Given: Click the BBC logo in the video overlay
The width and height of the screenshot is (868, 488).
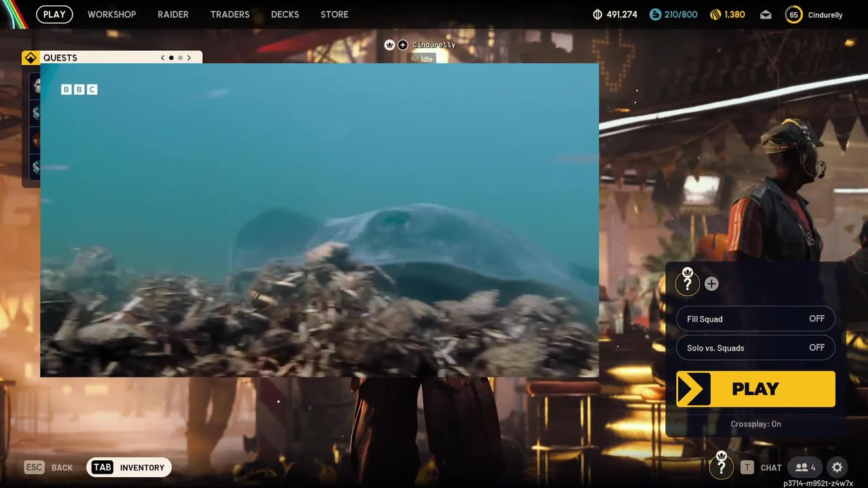Looking at the screenshot, I should 79,89.
